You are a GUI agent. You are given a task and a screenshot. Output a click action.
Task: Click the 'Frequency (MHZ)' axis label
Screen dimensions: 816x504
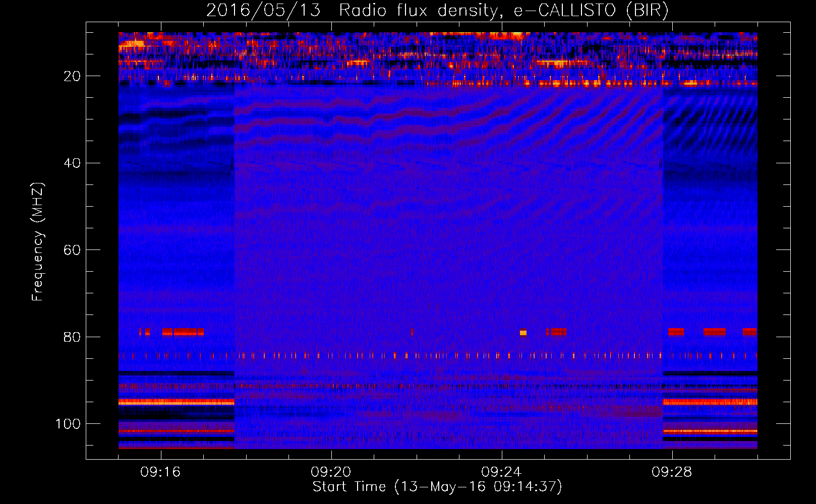[x=38, y=242]
